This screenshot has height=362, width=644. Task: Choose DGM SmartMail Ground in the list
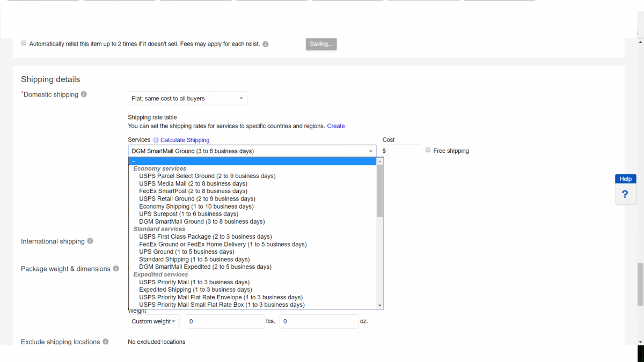point(253,221)
